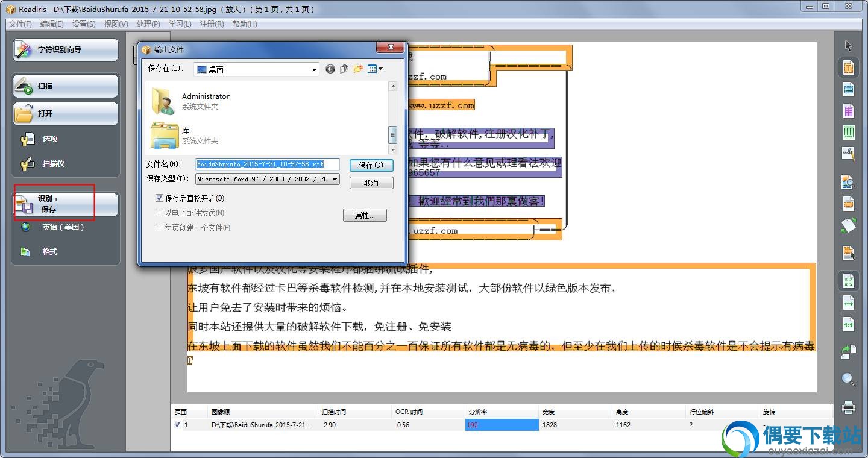This screenshot has width=868, height=458.
Task: Go back using the dialog's back arrow
Action: (x=330, y=69)
